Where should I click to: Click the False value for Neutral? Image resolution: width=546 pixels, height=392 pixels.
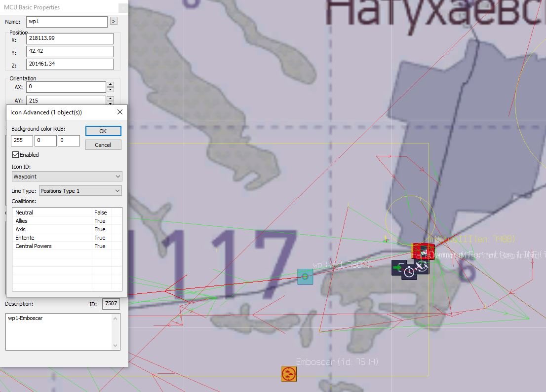coord(101,213)
